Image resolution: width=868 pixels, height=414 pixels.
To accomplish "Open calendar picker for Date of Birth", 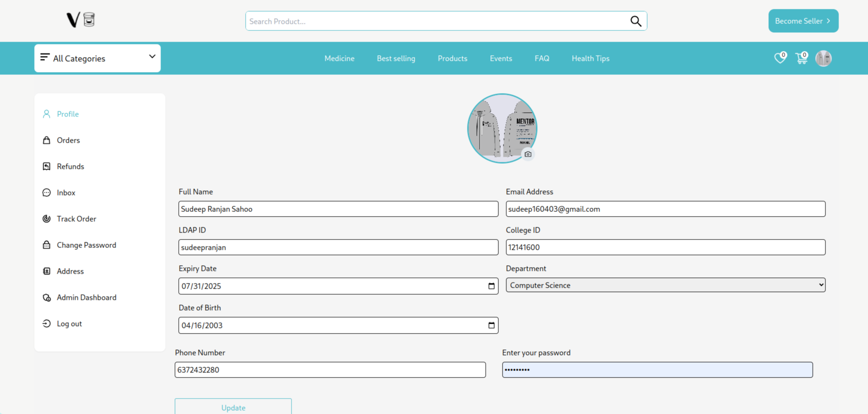I will (x=491, y=325).
